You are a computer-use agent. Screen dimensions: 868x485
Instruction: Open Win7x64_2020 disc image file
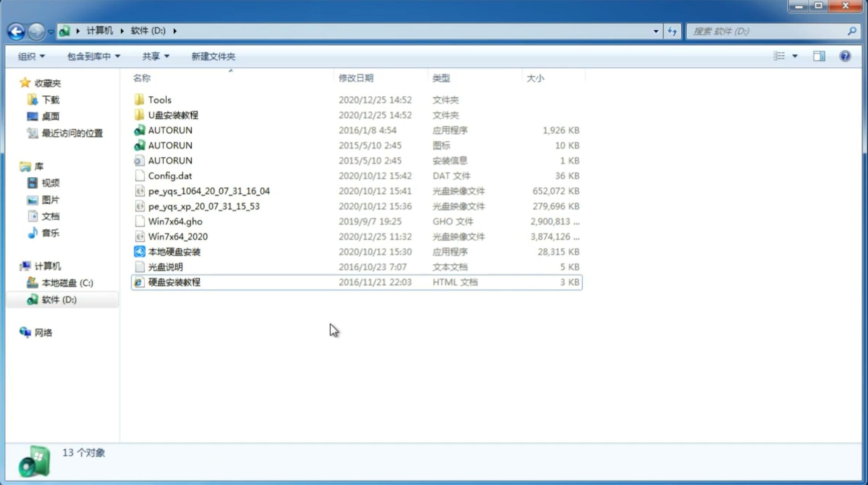pyautogui.click(x=177, y=237)
